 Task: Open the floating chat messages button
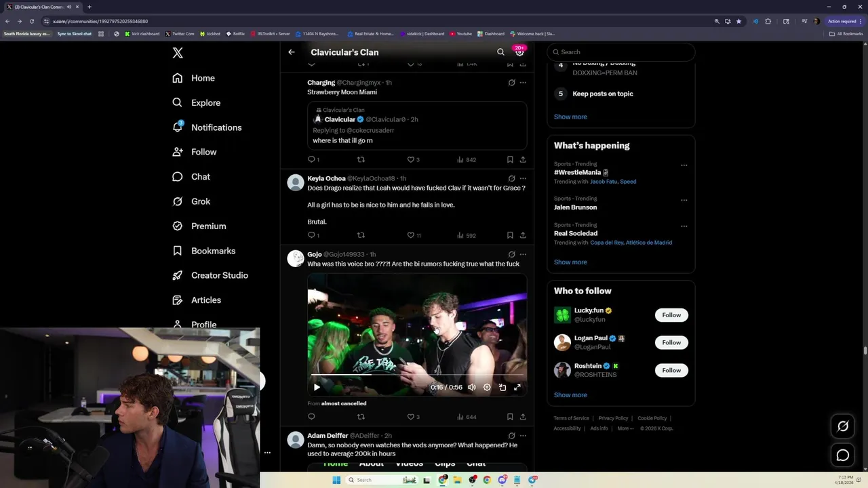843,455
